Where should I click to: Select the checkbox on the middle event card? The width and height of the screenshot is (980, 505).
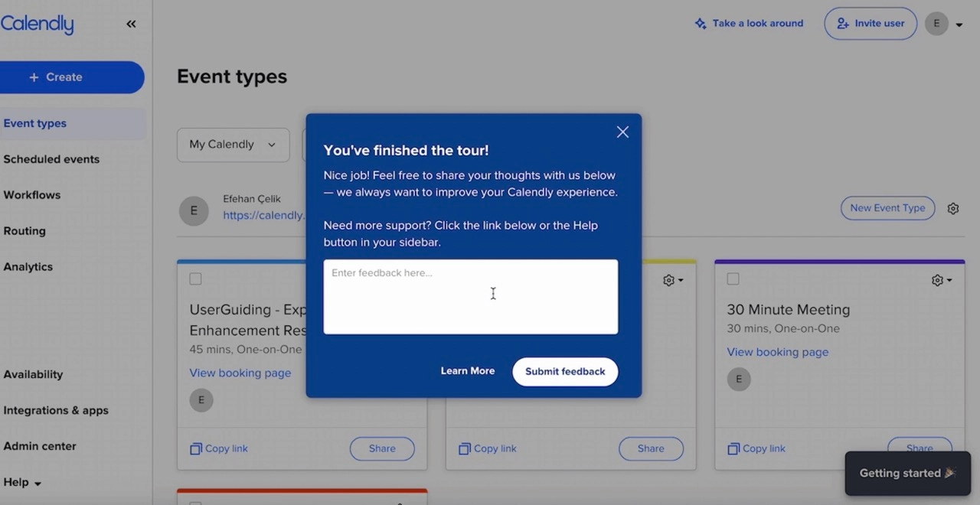[x=464, y=279]
